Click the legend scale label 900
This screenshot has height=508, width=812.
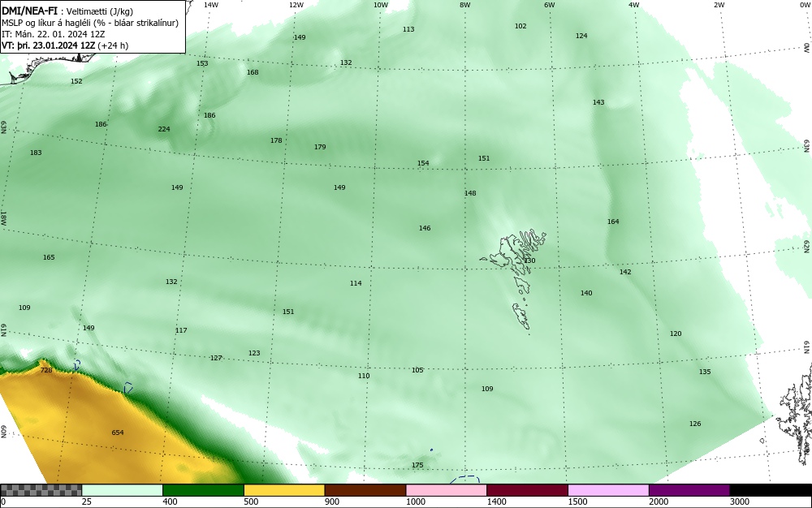click(332, 502)
